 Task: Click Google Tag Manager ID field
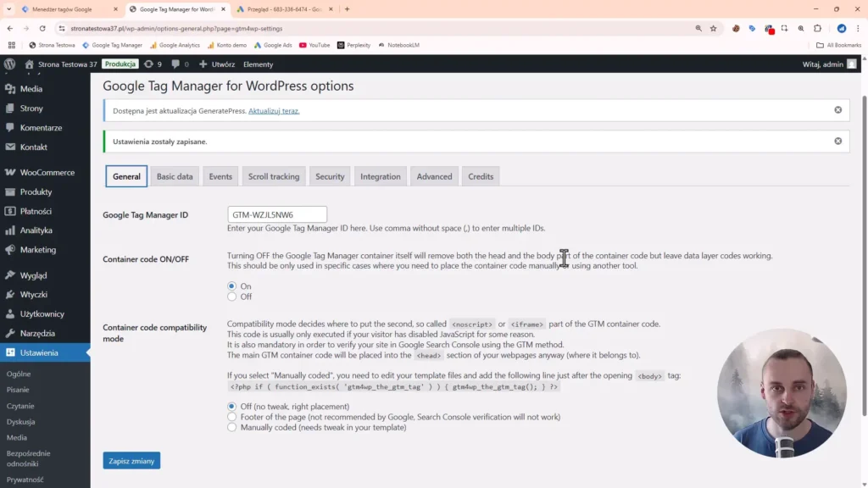(x=277, y=214)
